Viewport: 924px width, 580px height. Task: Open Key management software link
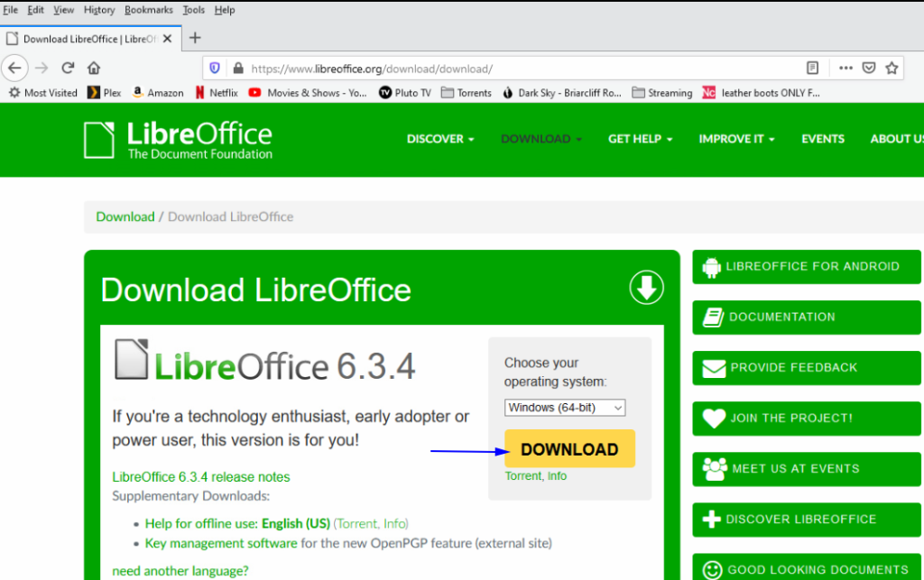click(x=221, y=543)
